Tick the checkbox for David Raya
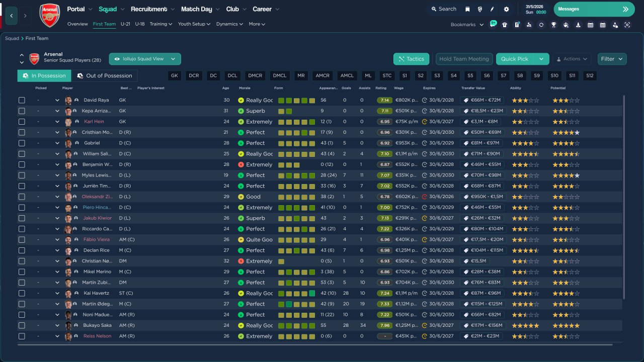This screenshot has width=644, height=362. point(22,100)
